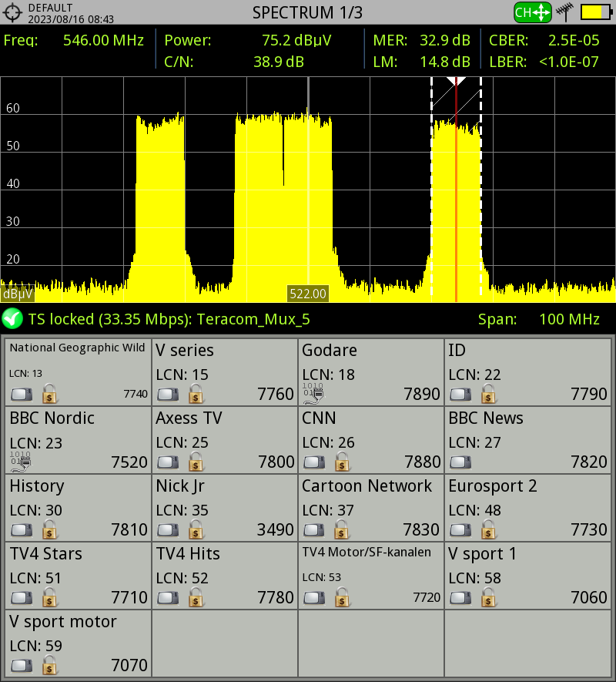Click the CBER 2.5E-05 reading
616x682 pixels.
coord(544,40)
